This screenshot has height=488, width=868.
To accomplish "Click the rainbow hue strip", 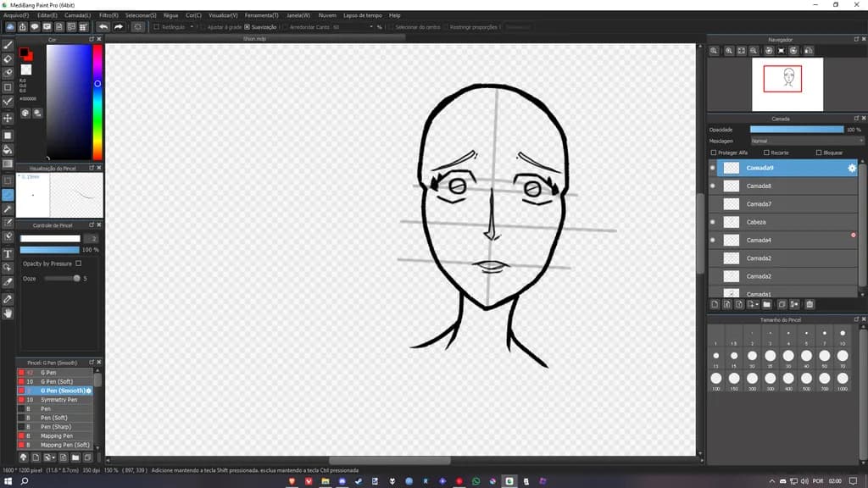I will click(97, 103).
